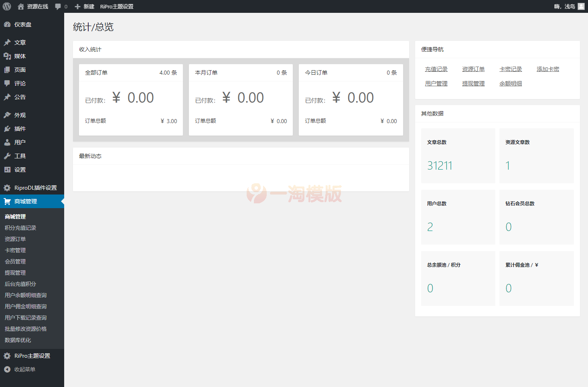This screenshot has height=387, width=588.
Task: Select 卡密管理 in the sidebar submenu
Action: (15, 250)
